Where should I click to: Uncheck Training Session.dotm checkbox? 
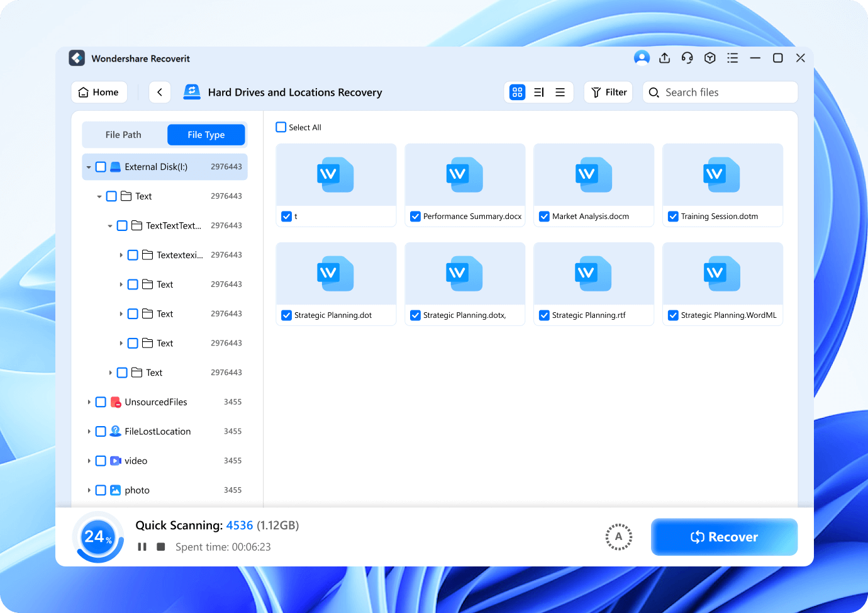click(673, 217)
